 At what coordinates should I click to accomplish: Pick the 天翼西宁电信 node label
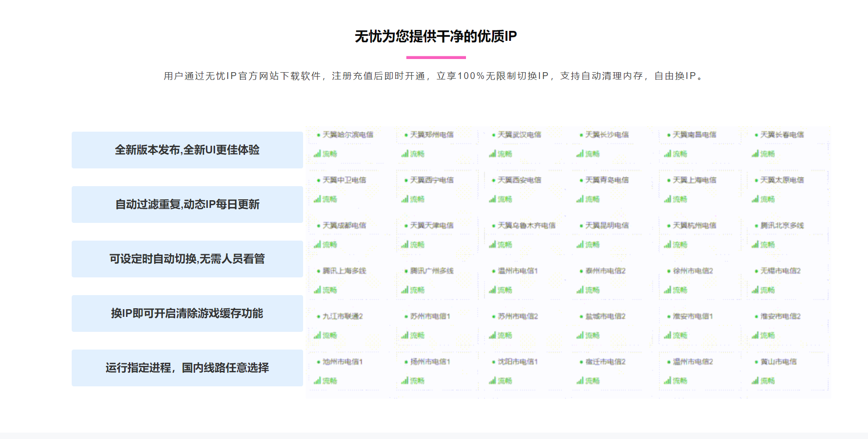432,180
